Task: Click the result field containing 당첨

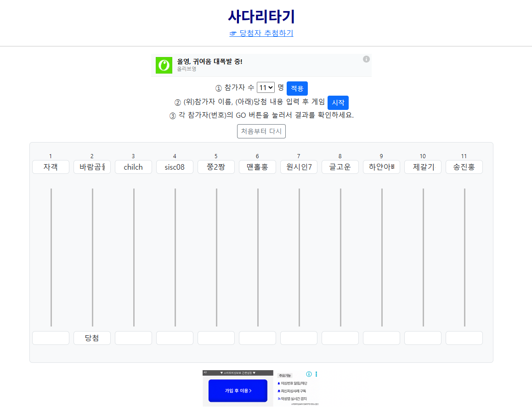Action: click(92, 338)
